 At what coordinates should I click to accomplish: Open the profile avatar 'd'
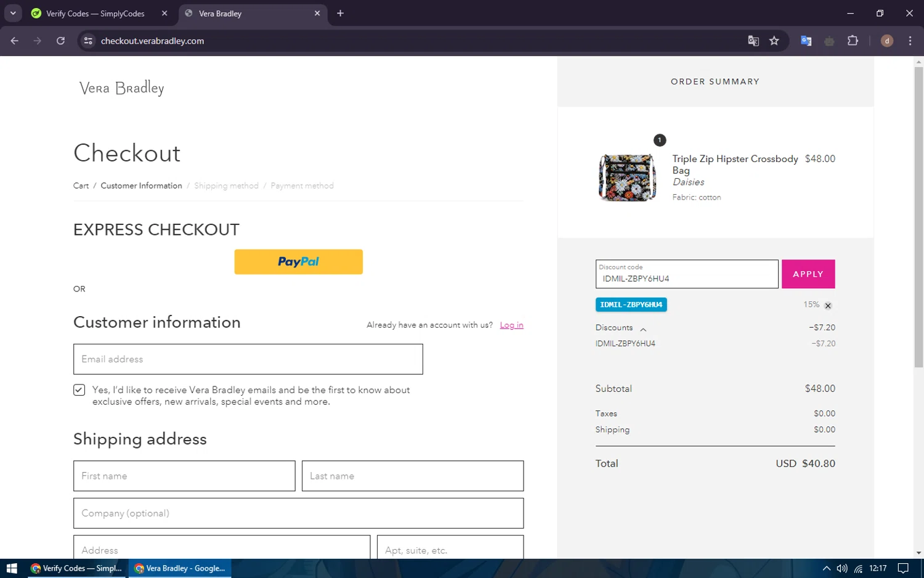tap(887, 41)
